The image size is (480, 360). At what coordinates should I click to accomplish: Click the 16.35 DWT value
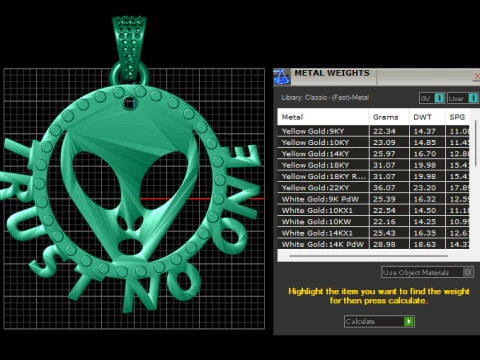(425, 233)
